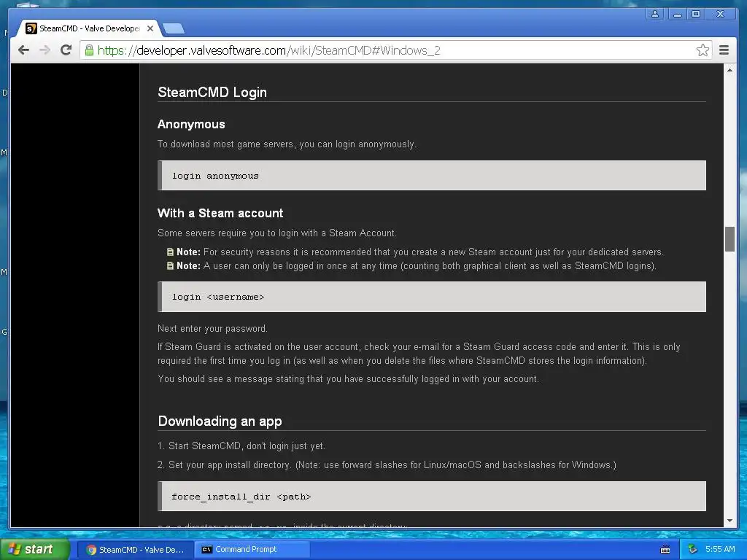Click the 'With a Steam account' heading
The image size is (747, 560).
coord(220,214)
